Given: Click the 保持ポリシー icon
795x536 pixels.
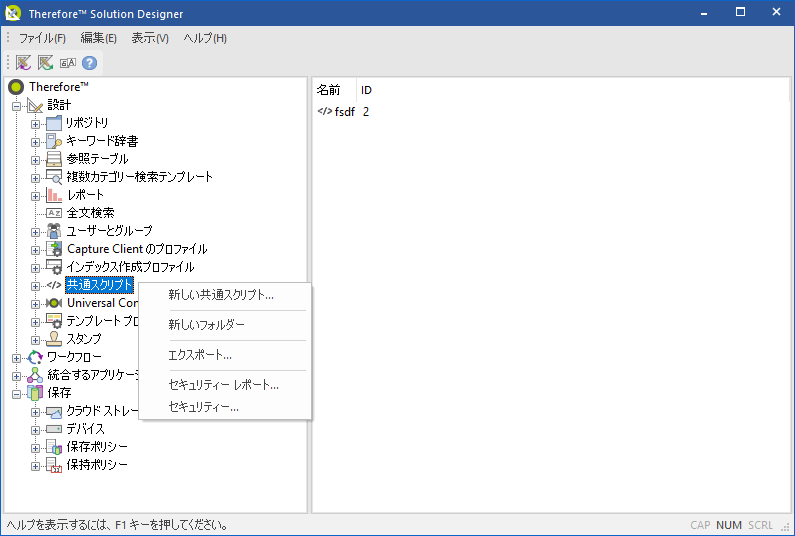Looking at the screenshot, I should (54, 465).
